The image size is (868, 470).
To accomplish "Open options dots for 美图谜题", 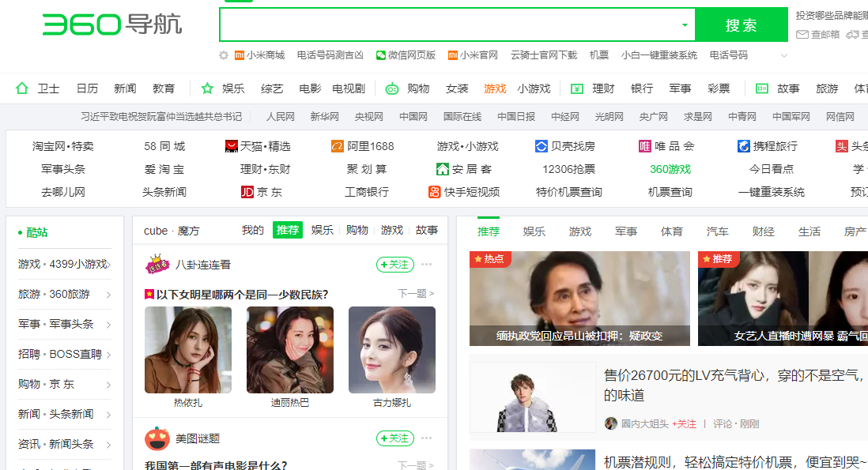I will pos(426,438).
